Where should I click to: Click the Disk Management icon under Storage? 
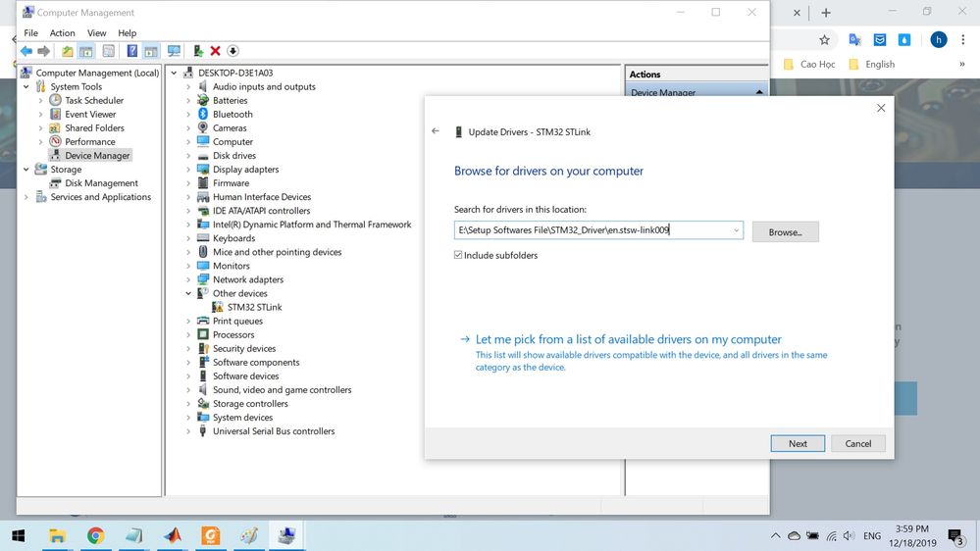pyautogui.click(x=56, y=183)
